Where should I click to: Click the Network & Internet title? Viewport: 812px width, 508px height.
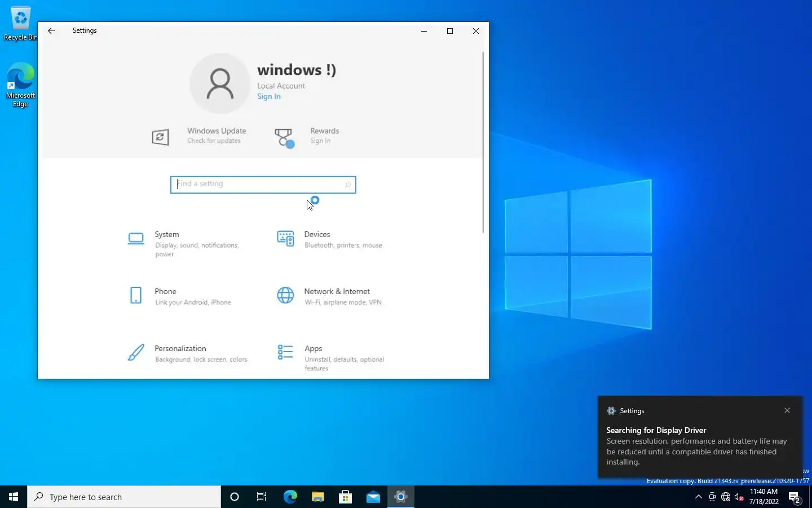(x=337, y=292)
